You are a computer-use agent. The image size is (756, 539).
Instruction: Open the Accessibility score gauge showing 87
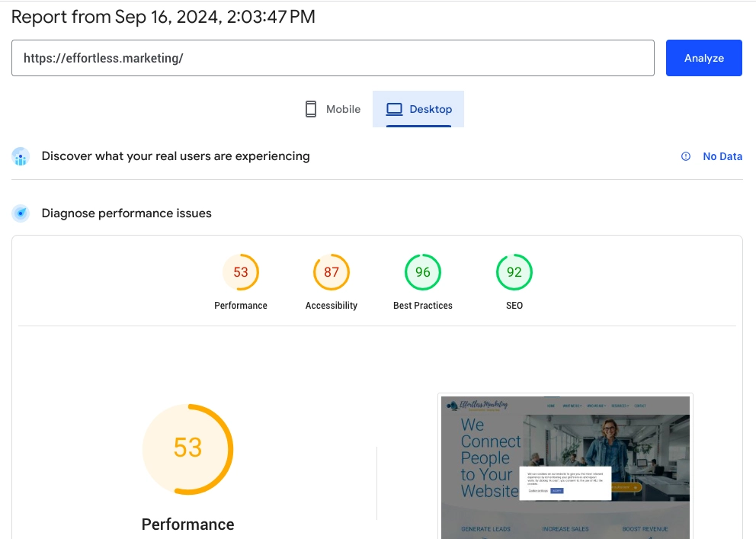[x=332, y=272]
